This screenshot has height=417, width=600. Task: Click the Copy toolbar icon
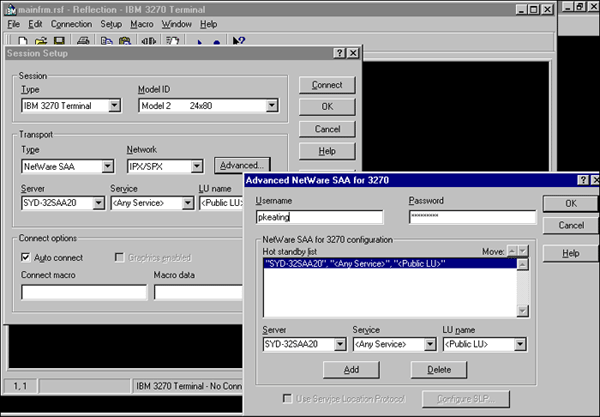pos(107,41)
